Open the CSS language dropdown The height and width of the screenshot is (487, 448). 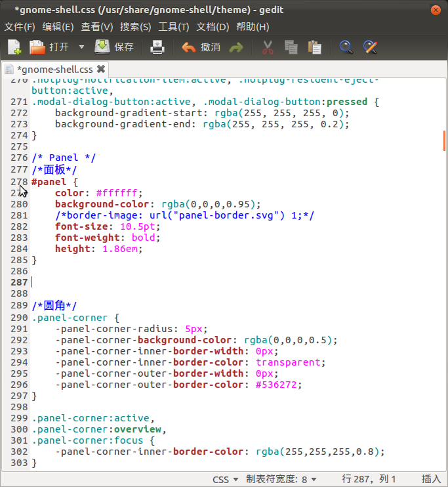coord(226,480)
